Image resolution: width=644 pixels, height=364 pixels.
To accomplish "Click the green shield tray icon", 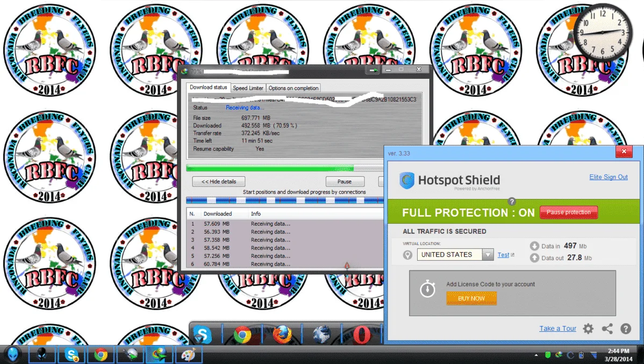I will tap(547, 354).
